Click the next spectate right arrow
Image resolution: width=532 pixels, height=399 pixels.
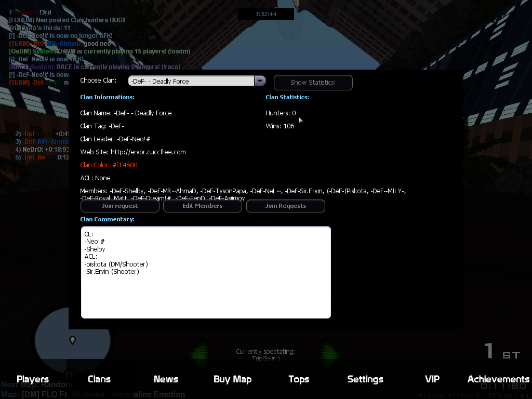click(330, 354)
